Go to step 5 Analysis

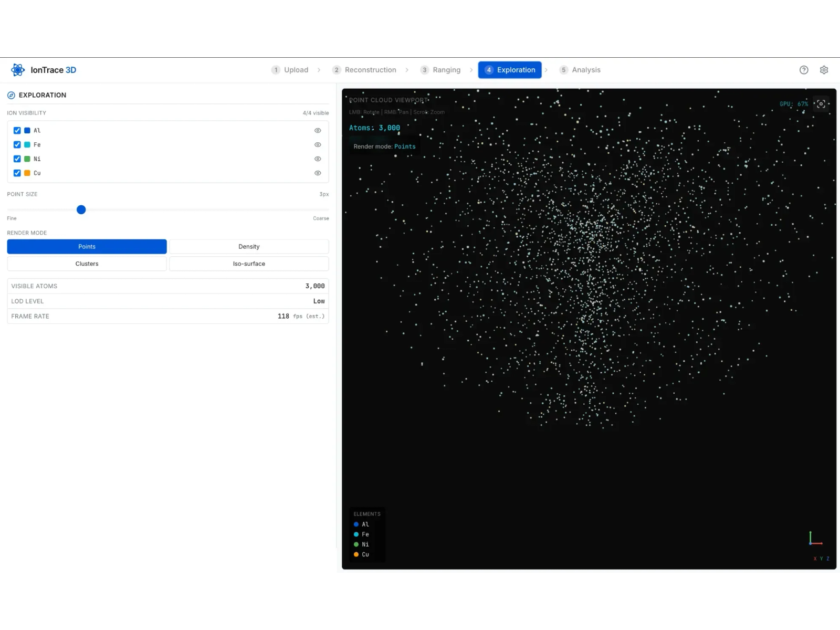point(580,70)
